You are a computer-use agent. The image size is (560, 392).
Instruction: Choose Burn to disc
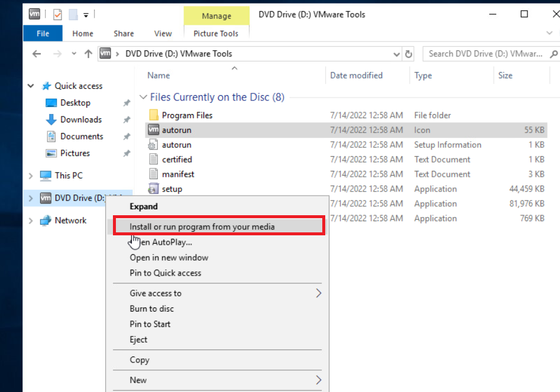[151, 309]
